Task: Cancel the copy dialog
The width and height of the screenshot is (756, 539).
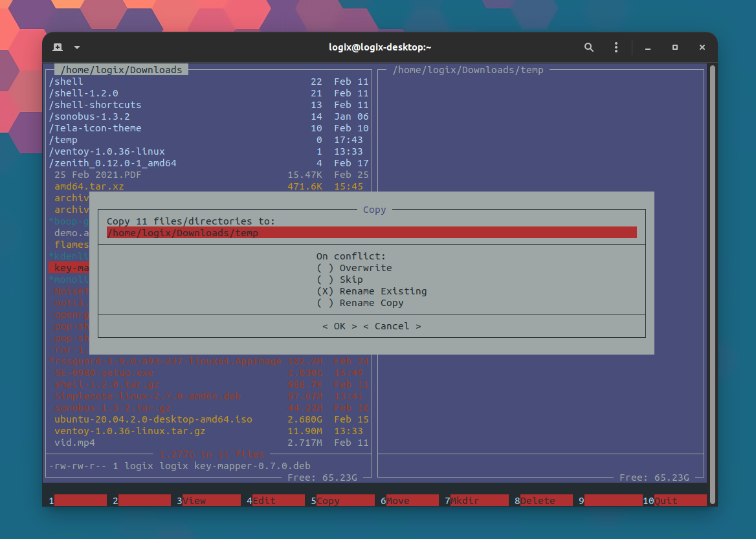Action: [392, 325]
